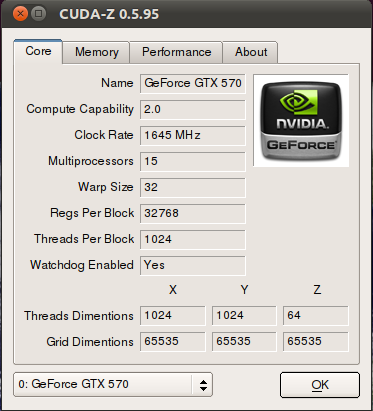Click the window maximize button in title bar
373x411 pixels.
click(x=38, y=14)
